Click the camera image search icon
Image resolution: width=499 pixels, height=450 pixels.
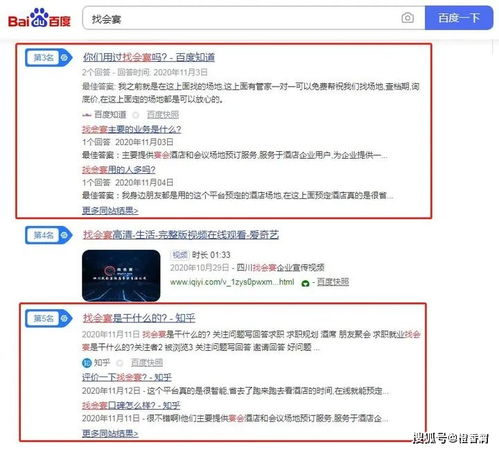407,18
